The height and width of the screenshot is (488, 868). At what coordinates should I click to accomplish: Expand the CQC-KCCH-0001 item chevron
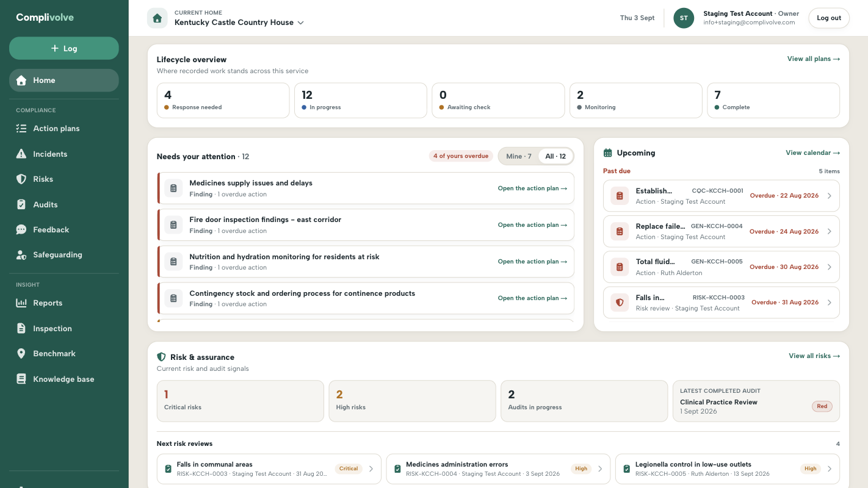click(x=829, y=196)
